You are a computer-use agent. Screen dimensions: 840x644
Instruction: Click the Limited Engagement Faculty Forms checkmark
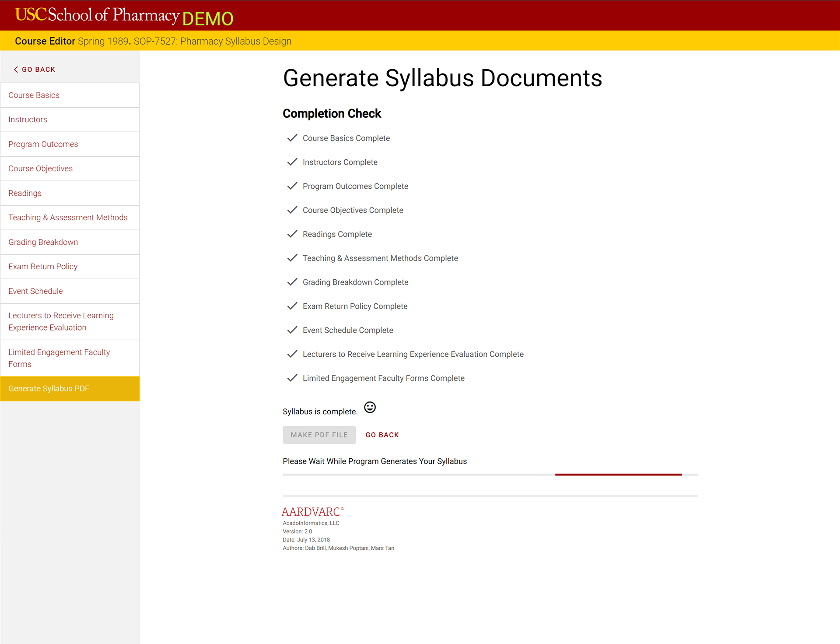click(x=292, y=377)
